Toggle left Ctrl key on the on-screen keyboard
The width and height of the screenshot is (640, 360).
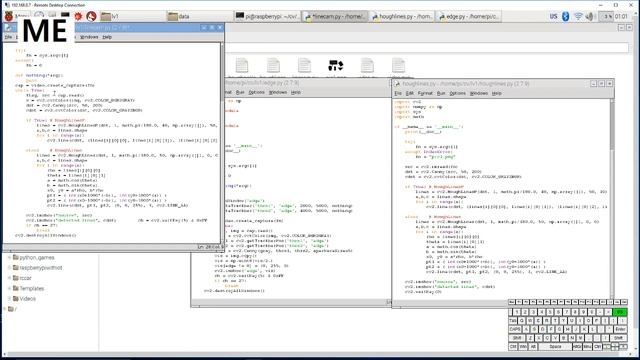pyautogui.click(x=513, y=347)
